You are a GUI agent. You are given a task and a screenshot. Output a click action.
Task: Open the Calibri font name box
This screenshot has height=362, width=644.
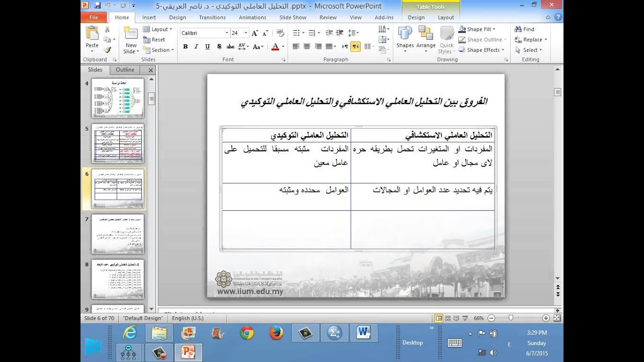coord(204,33)
